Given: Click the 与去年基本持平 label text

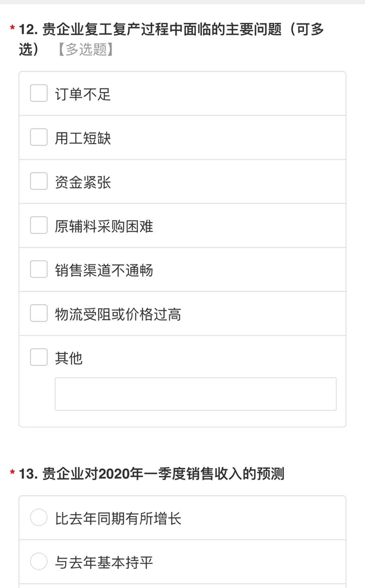Looking at the screenshot, I should point(104,563).
